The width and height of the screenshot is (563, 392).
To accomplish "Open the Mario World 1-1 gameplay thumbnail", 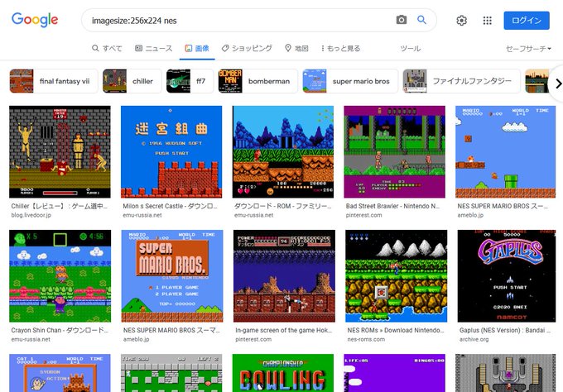I will pyautogui.click(x=506, y=151).
